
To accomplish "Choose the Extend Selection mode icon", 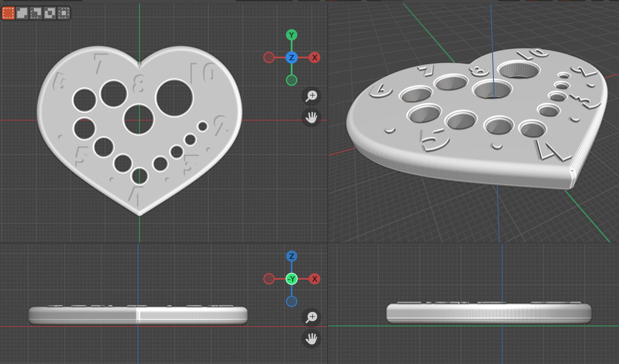I will tap(22, 13).
